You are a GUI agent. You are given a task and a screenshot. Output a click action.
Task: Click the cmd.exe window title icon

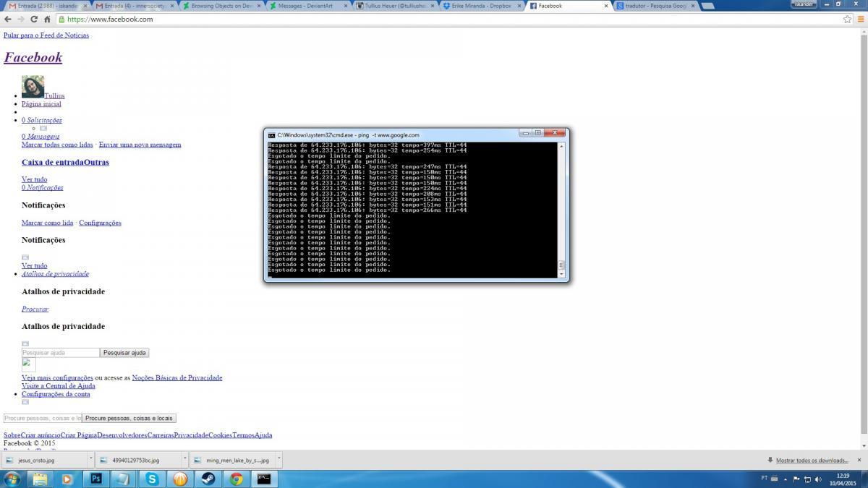[x=271, y=134]
